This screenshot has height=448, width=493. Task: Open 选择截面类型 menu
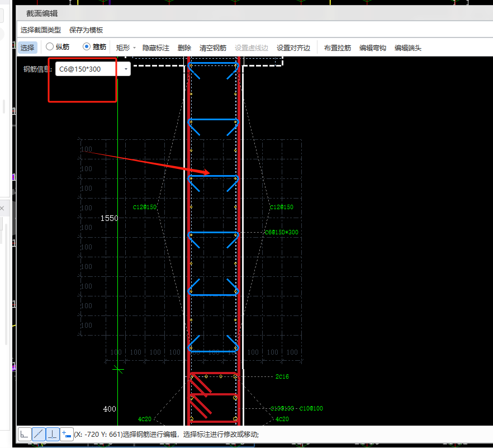(x=41, y=30)
